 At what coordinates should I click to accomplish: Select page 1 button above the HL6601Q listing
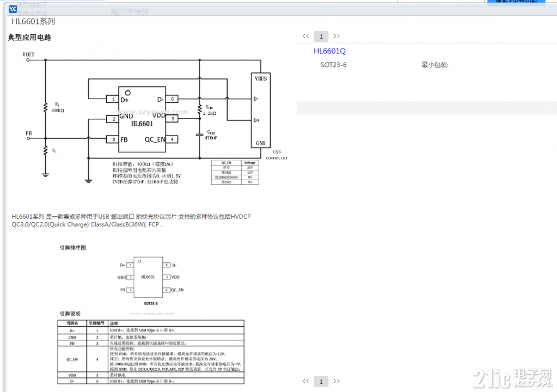(321, 36)
